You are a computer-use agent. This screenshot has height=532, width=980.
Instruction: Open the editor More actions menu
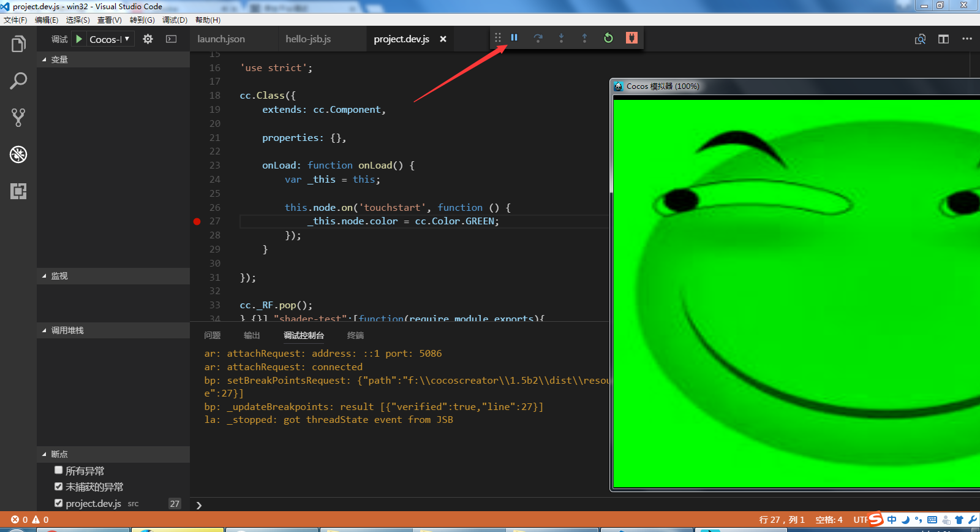pyautogui.click(x=967, y=39)
